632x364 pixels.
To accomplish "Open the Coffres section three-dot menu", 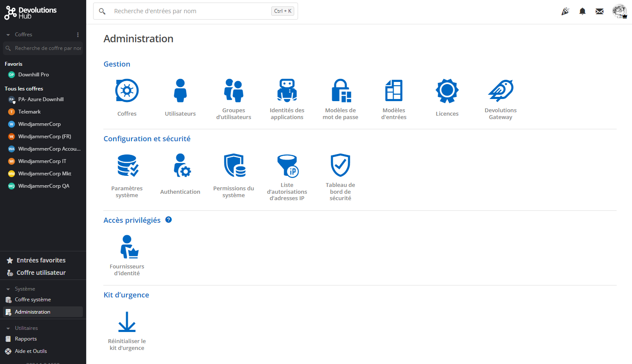I will point(78,35).
